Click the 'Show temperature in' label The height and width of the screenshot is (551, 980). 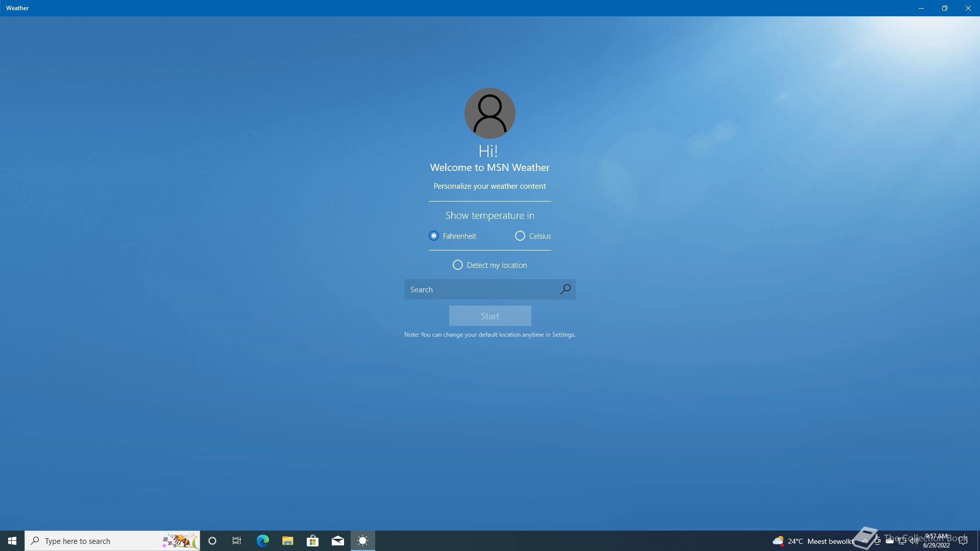[x=490, y=215]
